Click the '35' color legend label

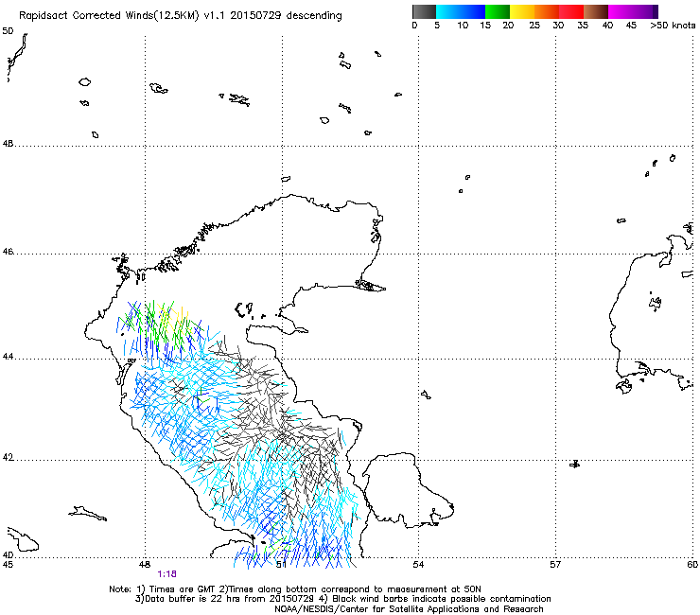pyautogui.click(x=583, y=26)
